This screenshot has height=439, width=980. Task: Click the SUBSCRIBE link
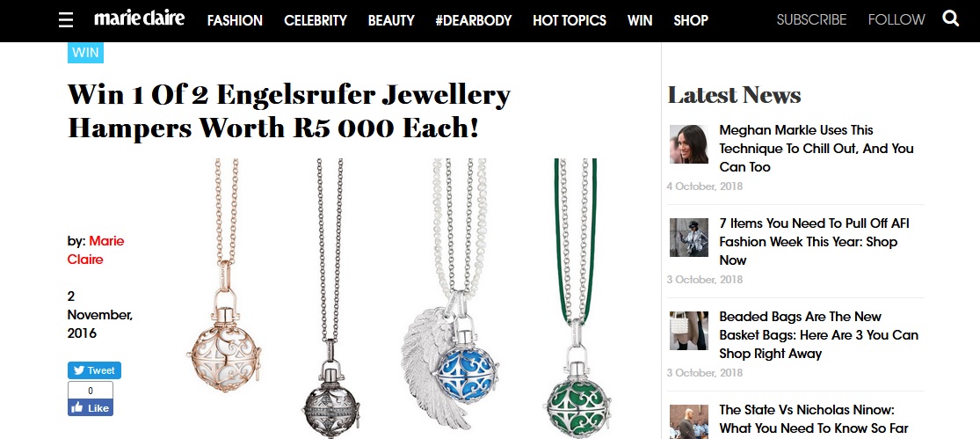tap(811, 20)
